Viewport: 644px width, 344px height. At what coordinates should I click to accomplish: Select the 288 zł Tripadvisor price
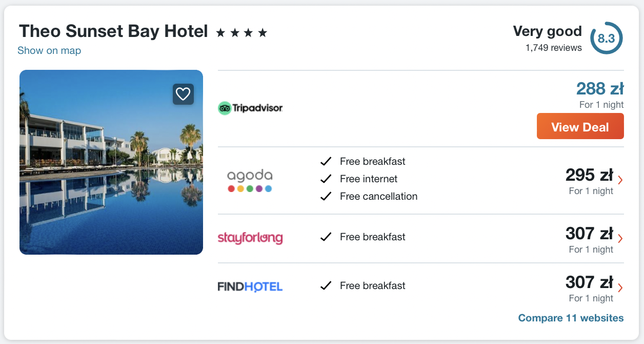[x=599, y=89]
